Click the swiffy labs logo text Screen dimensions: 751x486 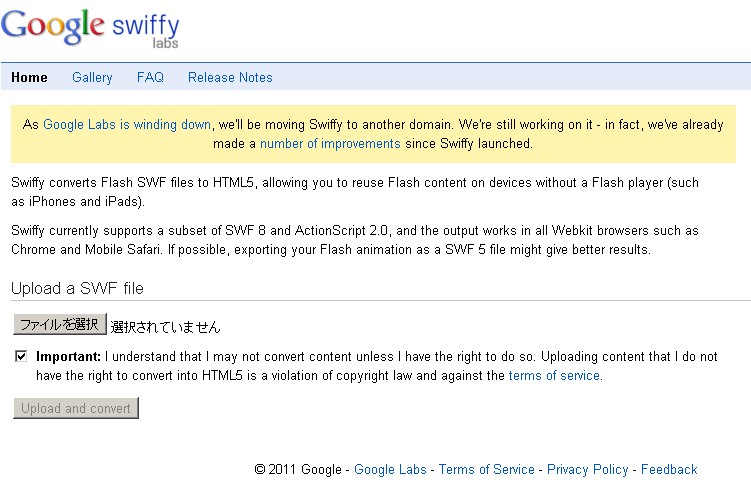tap(146, 27)
